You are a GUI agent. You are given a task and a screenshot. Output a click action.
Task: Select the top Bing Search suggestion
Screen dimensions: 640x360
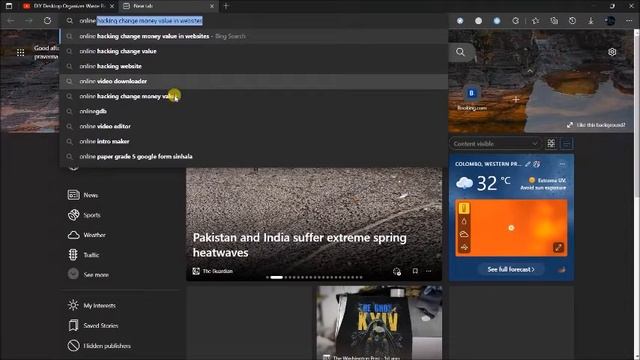[254, 36]
